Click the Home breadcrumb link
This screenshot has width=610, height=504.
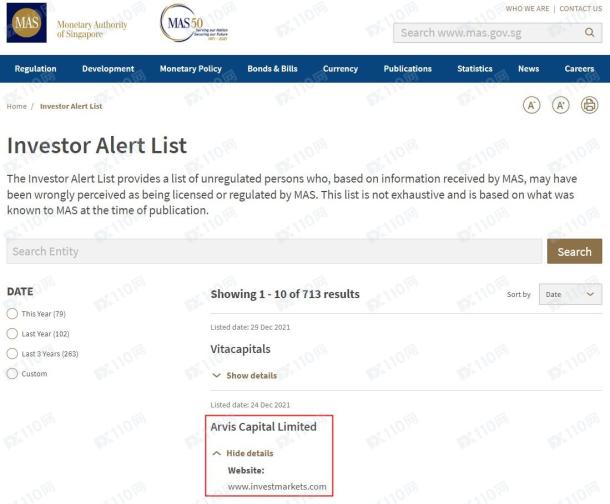point(17,106)
